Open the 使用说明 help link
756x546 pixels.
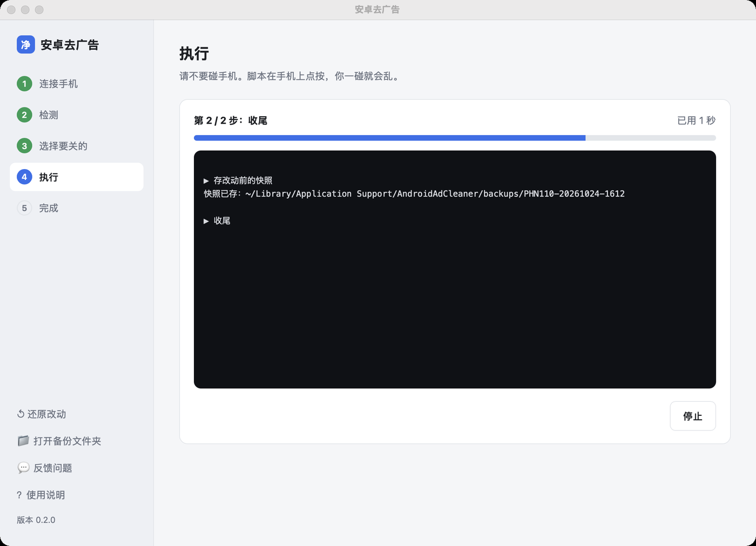coord(41,495)
